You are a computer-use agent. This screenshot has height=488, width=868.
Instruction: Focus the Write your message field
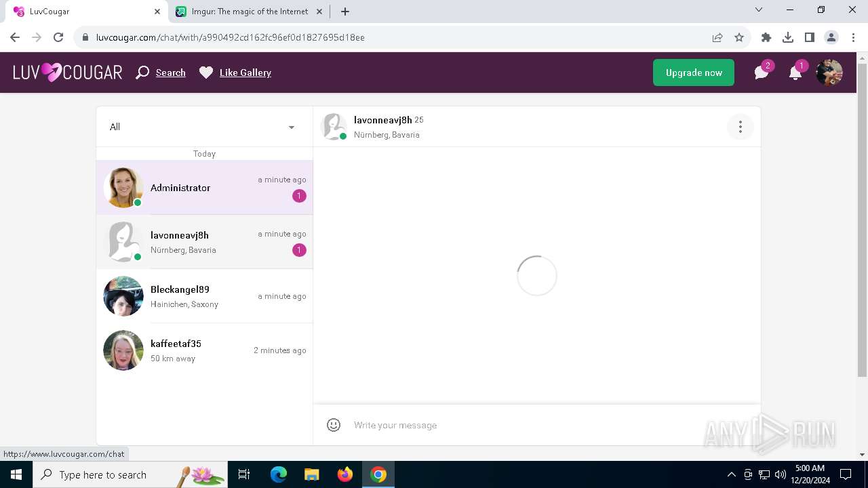coord(536,425)
